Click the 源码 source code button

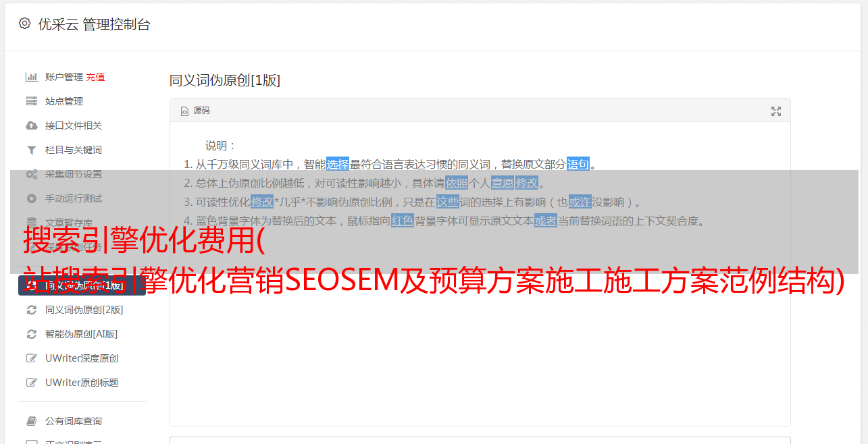(195, 111)
